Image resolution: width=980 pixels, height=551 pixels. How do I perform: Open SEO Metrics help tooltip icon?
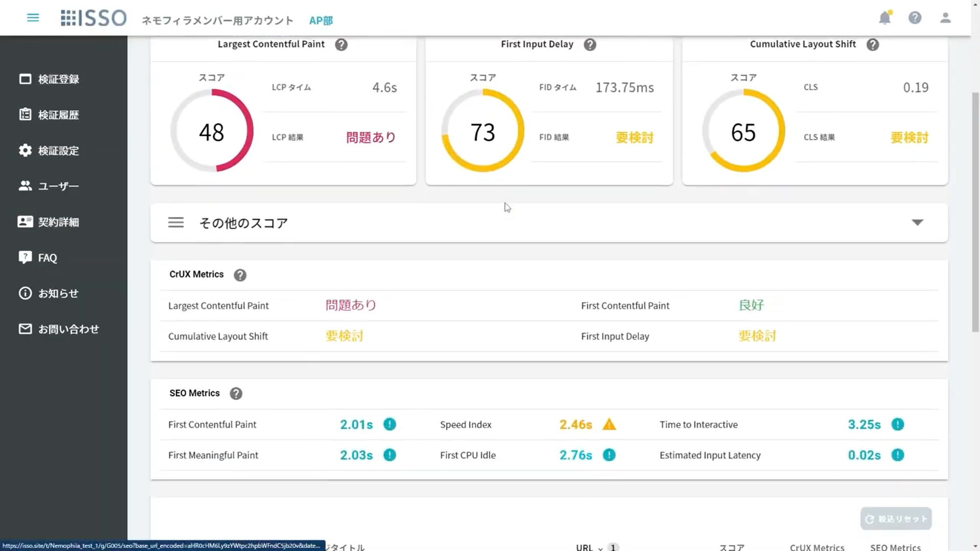pyautogui.click(x=236, y=394)
